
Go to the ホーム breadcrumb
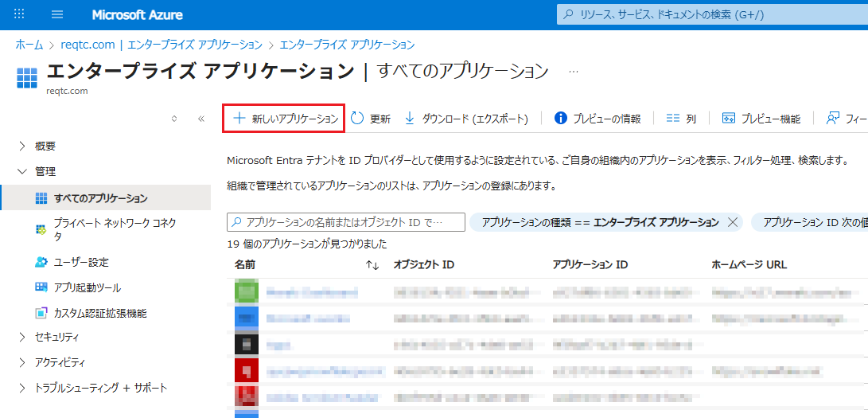click(29, 45)
